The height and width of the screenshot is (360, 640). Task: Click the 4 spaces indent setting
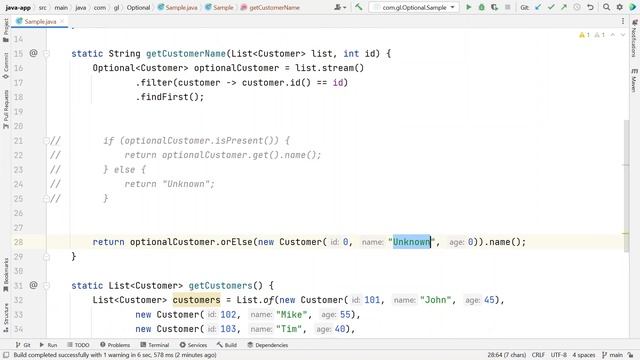[584, 355]
